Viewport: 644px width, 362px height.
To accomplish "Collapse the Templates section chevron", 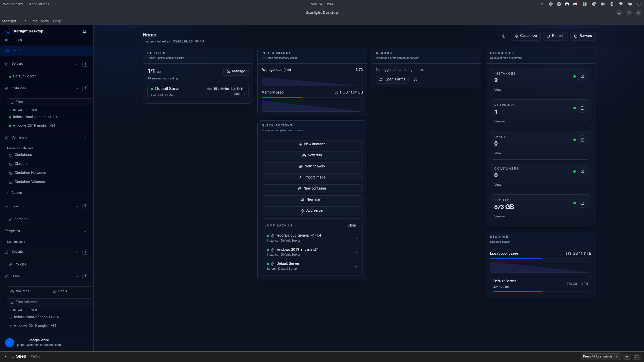I will click(x=85, y=232).
